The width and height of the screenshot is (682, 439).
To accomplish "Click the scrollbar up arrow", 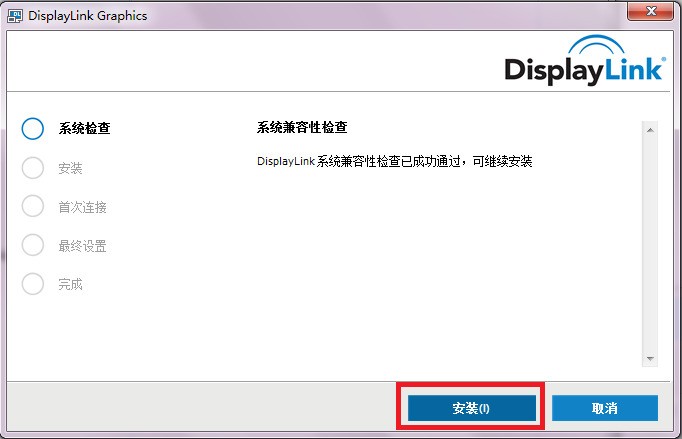I will [650, 130].
